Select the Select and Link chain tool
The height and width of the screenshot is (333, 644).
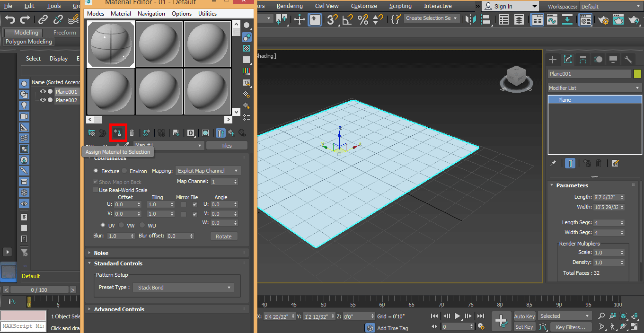pos(43,19)
